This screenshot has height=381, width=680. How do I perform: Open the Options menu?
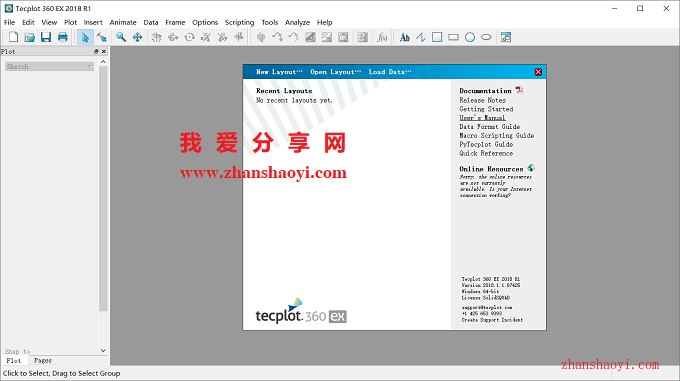205,23
